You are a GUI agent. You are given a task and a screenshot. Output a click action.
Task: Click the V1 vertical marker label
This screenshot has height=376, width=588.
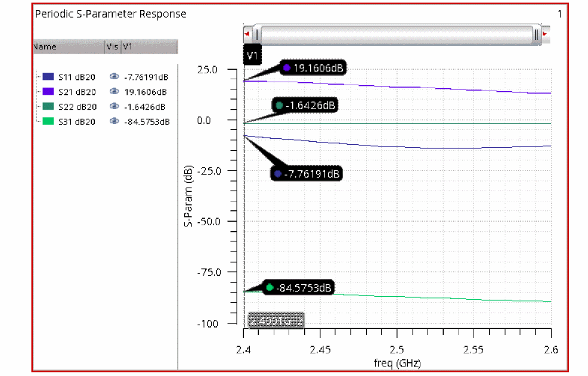(252, 55)
